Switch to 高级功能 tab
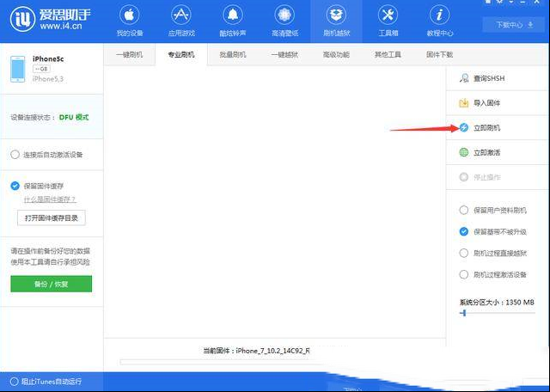The width and height of the screenshot is (550, 392). pos(336,55)
